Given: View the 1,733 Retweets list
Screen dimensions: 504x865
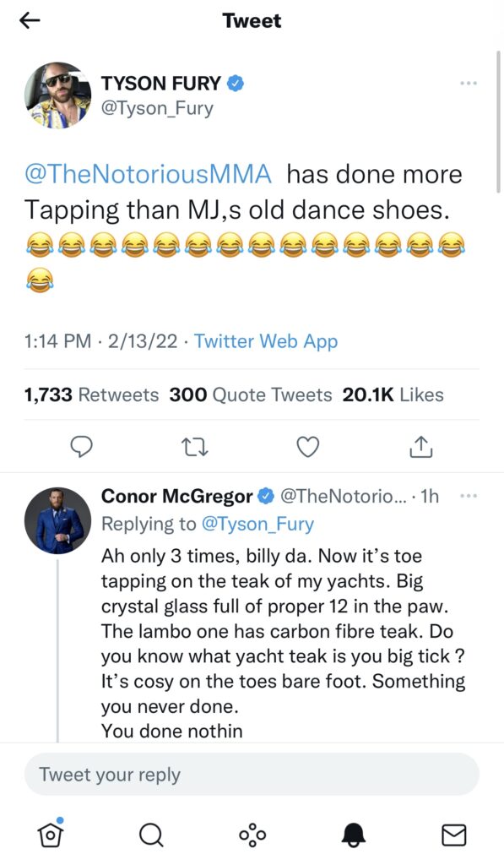Looking at the screenshot, I should [91, 395].
